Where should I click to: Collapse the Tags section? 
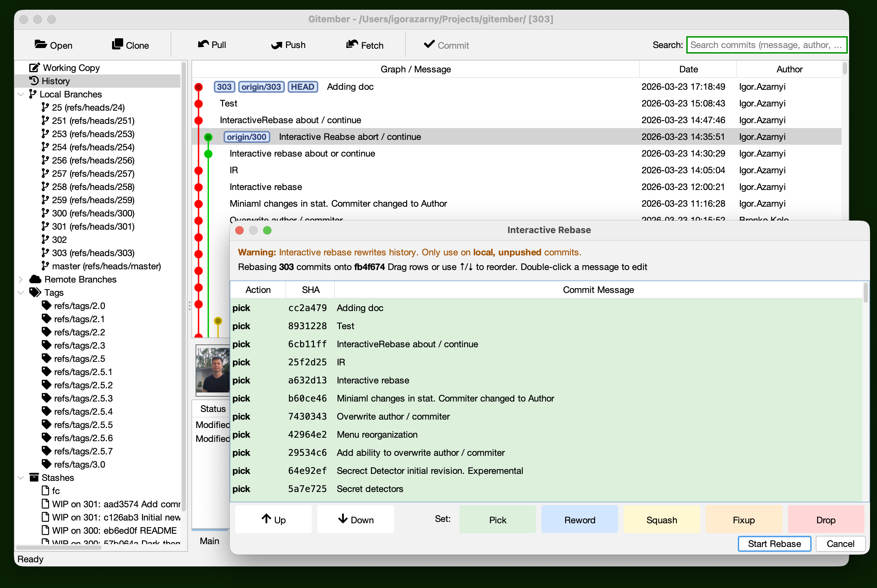coord(21,293)
